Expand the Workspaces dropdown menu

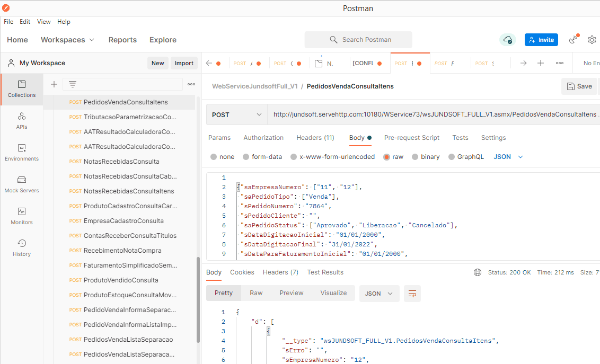[67, 40]
